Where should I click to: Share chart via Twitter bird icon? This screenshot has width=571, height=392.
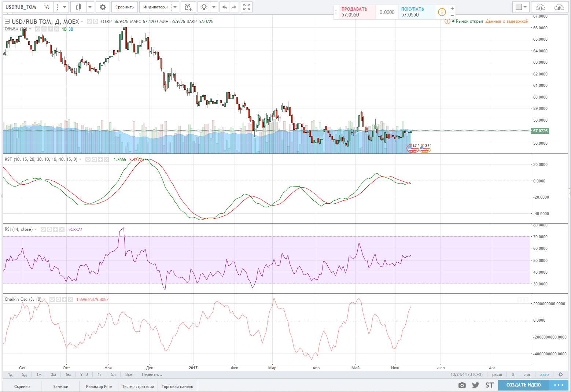475,385
